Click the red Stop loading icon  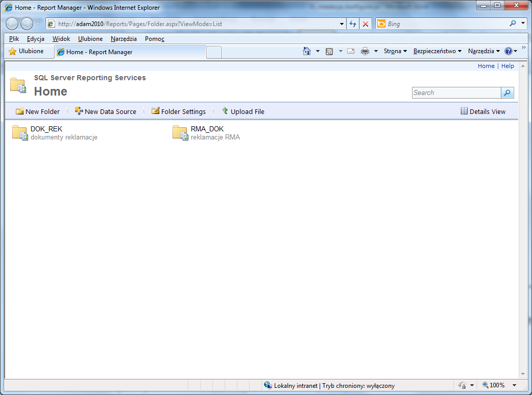pyautogui.click(x=366, y=24)
